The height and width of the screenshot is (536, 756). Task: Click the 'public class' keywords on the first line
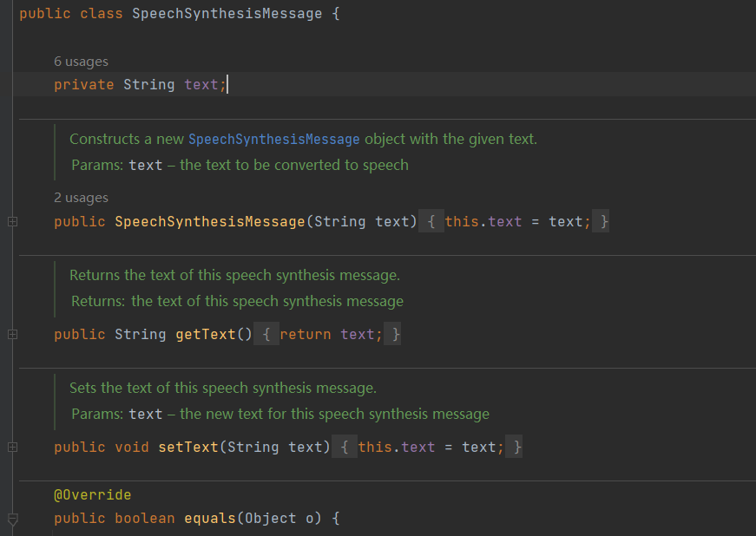pyautogui.click(x=71, y=14)
